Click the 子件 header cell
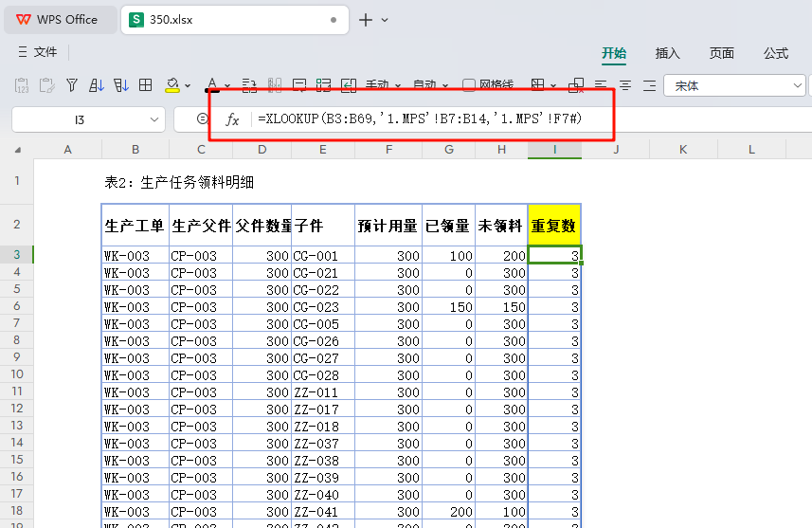This screenshot has width=812, height=528. point(323,225)
